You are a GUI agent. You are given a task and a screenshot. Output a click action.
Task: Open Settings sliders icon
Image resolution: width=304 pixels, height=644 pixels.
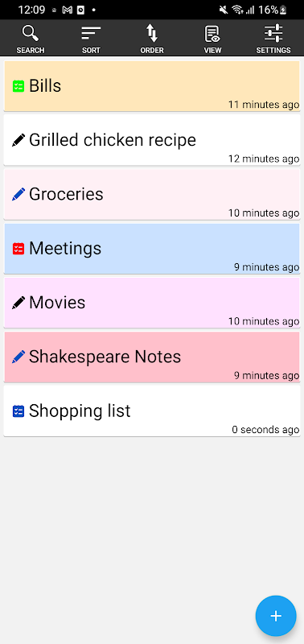click(x=273, y=33)
